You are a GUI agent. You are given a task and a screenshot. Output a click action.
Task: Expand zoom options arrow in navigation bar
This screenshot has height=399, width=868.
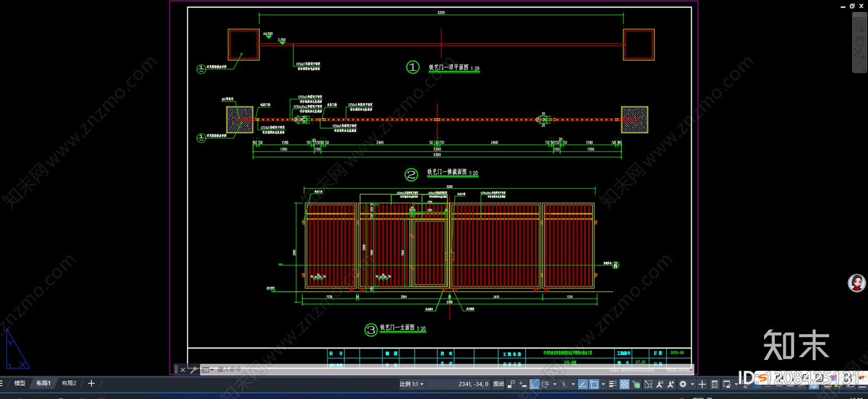(x=860, y=63)
